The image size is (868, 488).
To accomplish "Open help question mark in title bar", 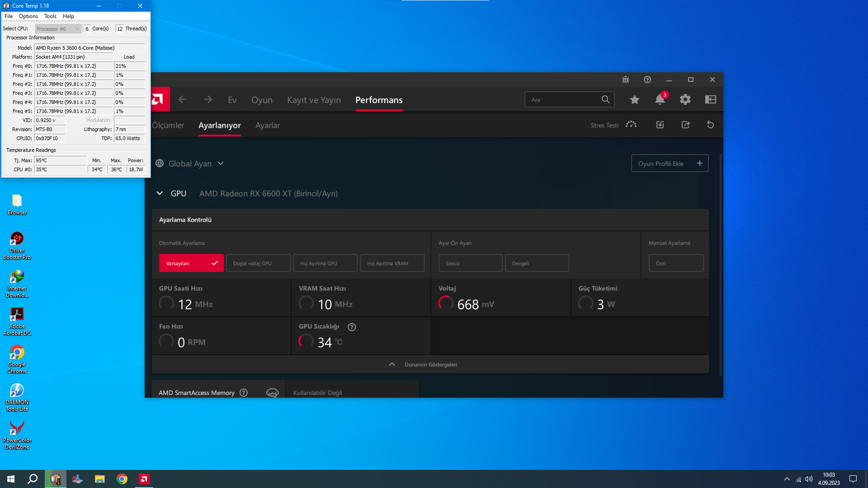I will 647,80.
